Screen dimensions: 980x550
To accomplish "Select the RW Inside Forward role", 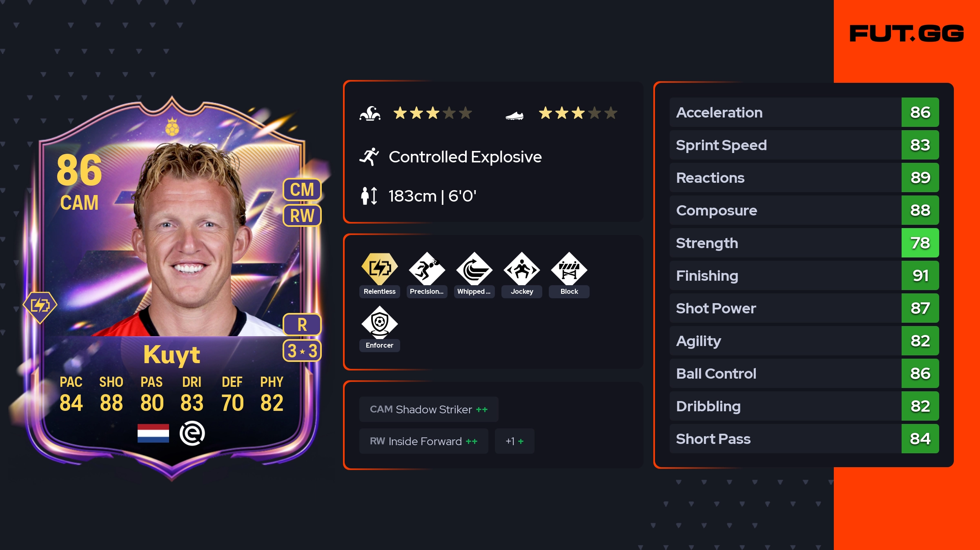I will pos(423,441).
